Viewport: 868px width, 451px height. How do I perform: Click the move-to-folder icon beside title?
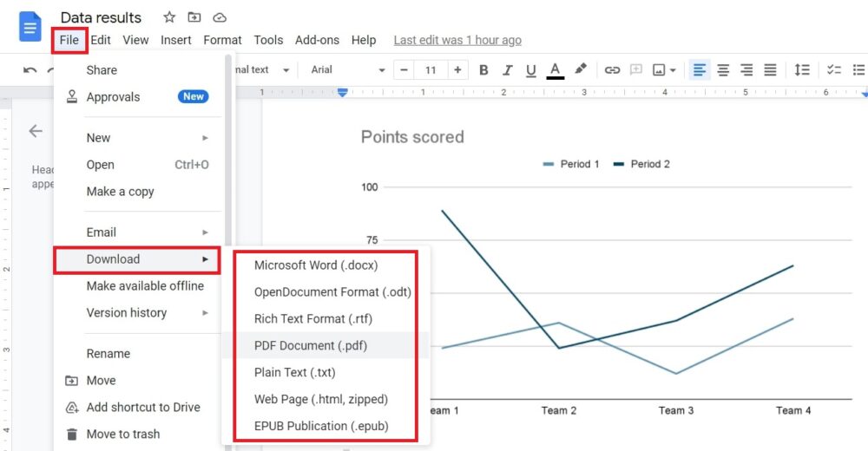pyautogui.click(x=194, y=17)
